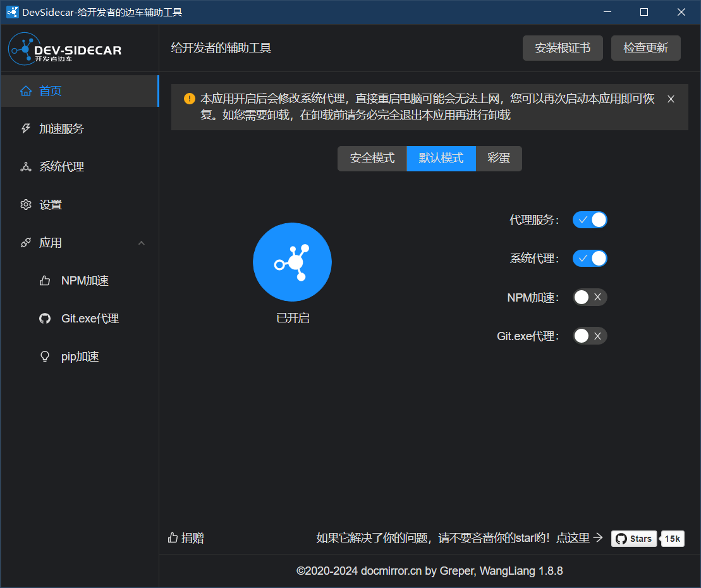The width and height of the screenshot is (701, 588).
Task: Click the home icon beside 首页
Action: coord(26,91)
